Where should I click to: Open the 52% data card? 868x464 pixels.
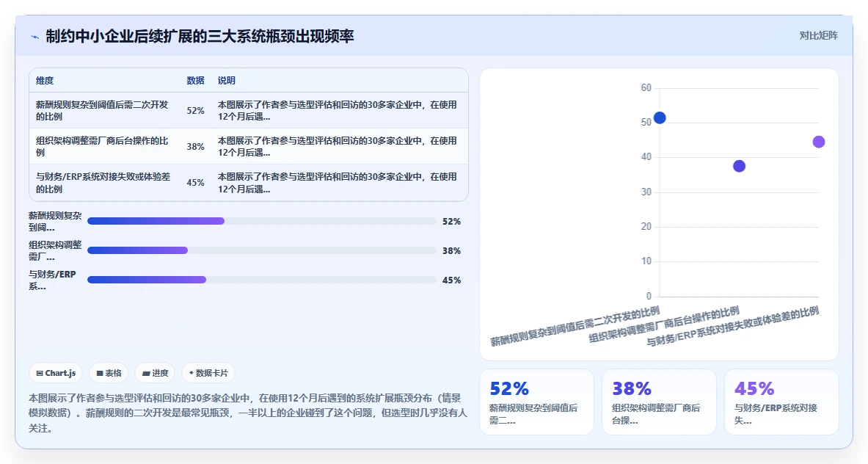point(536,402)
